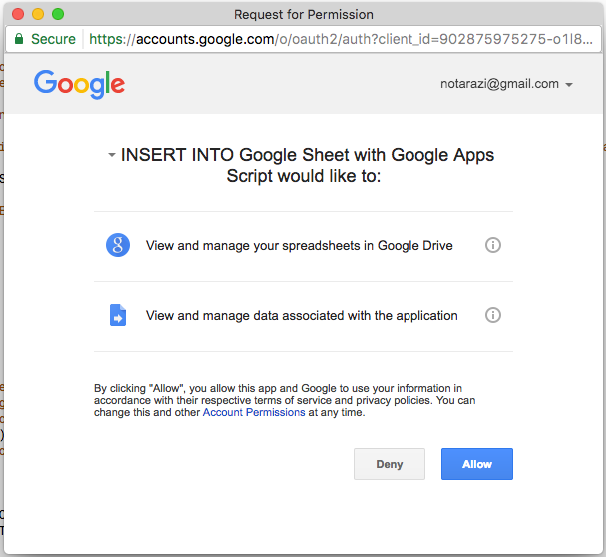The image size is (606, 557).
Task: Show info for spreadsheets permission
Action: [x=493, y=245]
